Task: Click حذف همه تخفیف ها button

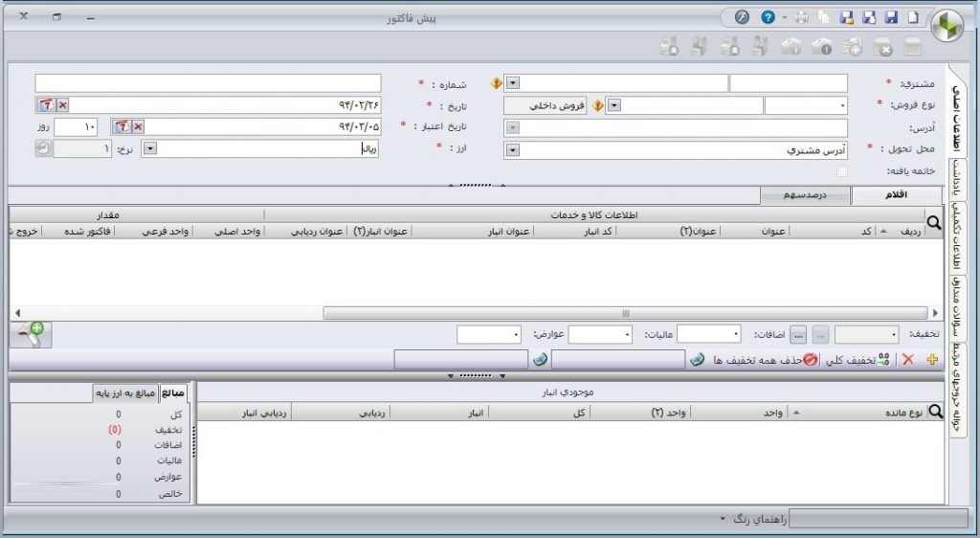Action: (762, 359)
